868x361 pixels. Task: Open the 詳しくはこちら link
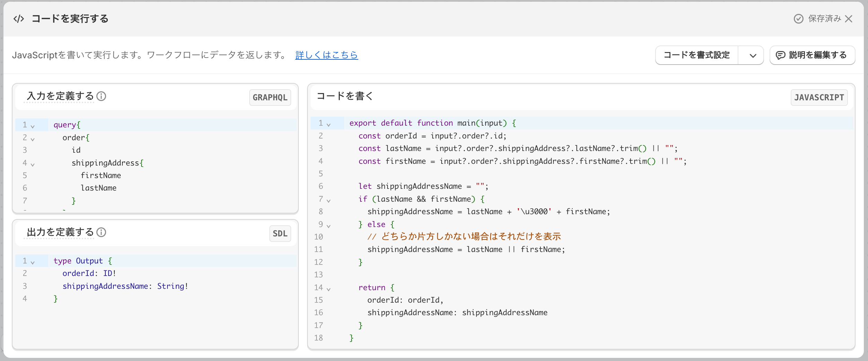point(327,55)
